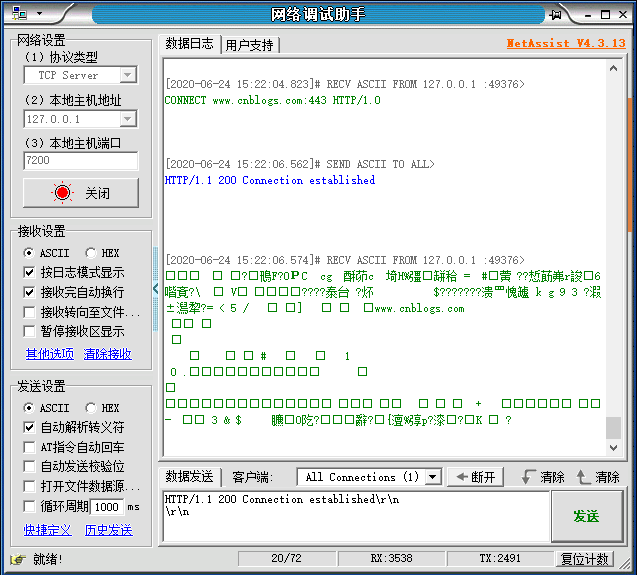This screenshot has width=637, height=575.
Task: Click the gray scrollbar thumb in log
Action: (x=613, y=428)
